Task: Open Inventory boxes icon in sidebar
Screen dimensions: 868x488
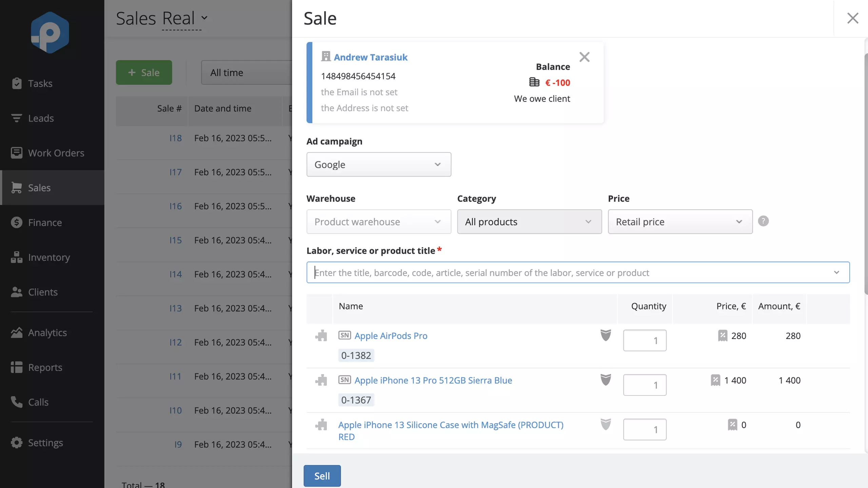Action: click(17, 257)
